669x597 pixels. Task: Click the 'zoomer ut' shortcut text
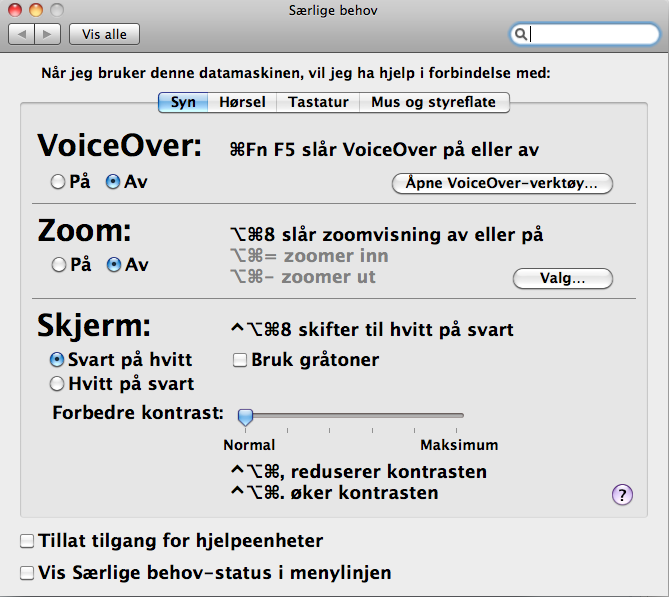(x=329, y=277)
